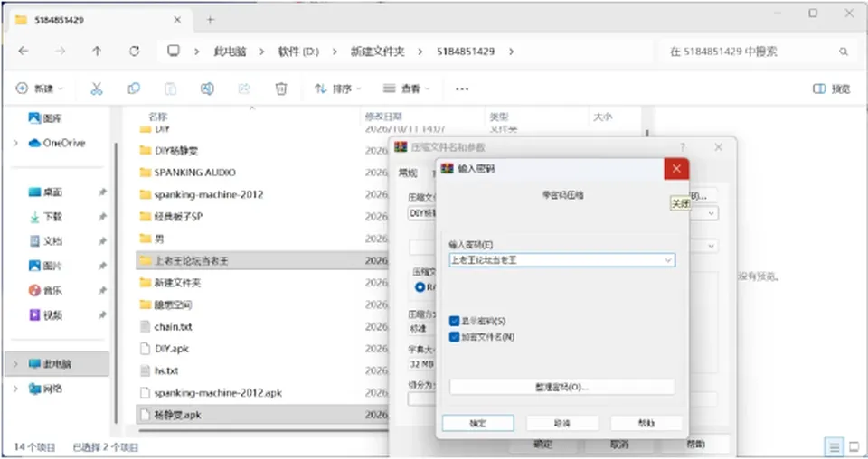Click the Copy icon in Explorer toolbar

[134, 89]
